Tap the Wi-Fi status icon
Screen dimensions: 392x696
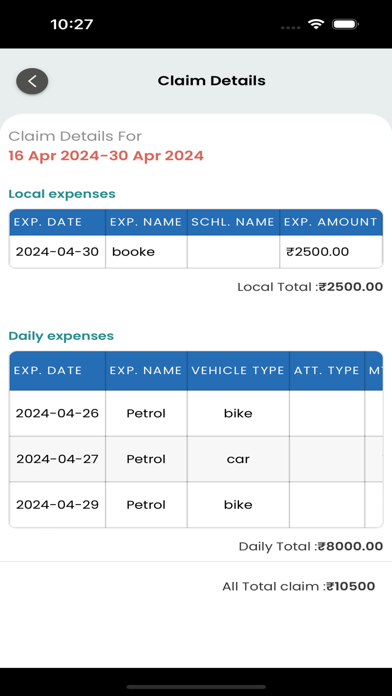tap(316, 24)
